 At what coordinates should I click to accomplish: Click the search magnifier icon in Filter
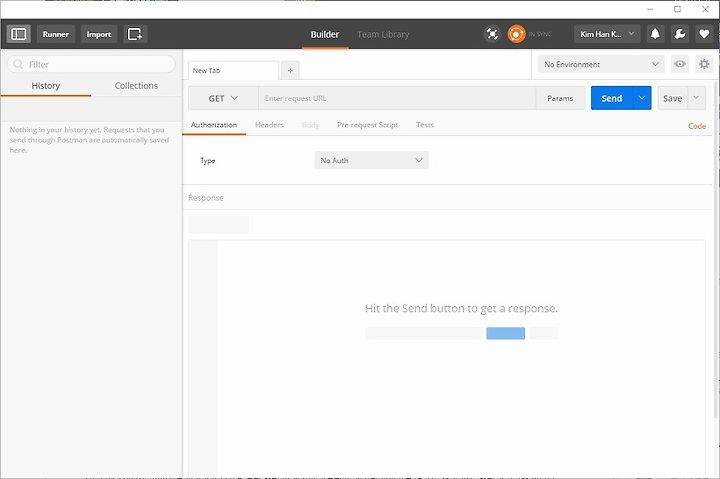coord(18,64)
